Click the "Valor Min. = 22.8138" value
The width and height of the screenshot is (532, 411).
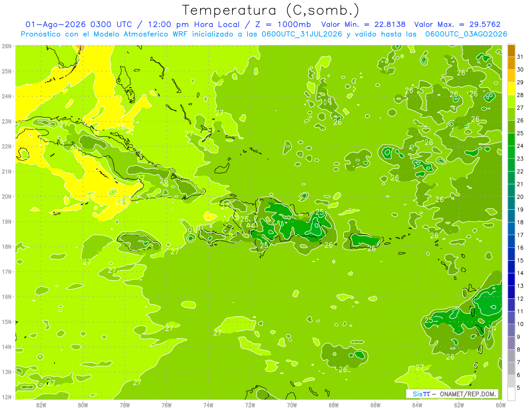pyautogui.click(x=363, y=24)
